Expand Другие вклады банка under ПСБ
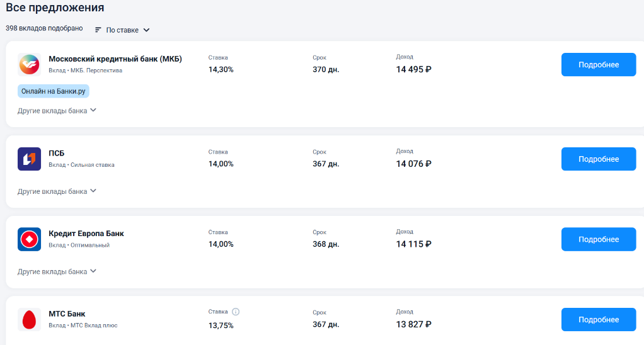The height and width of the screenshot is (345, 644). pyautogui.click(x=57, y=191)
